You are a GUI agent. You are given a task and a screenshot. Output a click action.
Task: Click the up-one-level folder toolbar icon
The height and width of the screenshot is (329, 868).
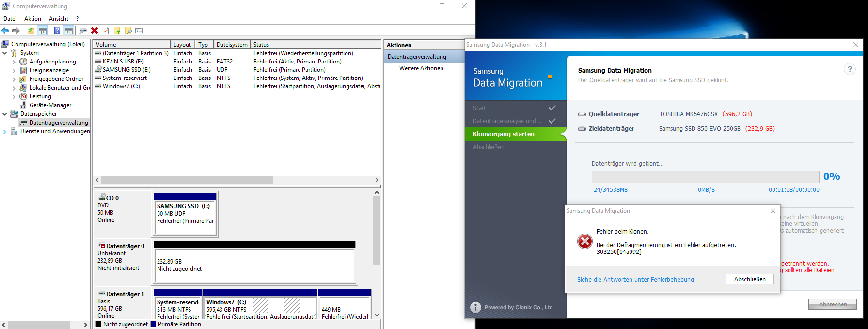31,31
